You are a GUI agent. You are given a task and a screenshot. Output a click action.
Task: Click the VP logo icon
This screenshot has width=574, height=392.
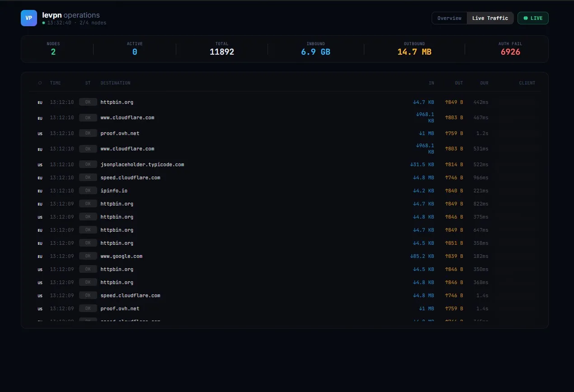(29, 18)
